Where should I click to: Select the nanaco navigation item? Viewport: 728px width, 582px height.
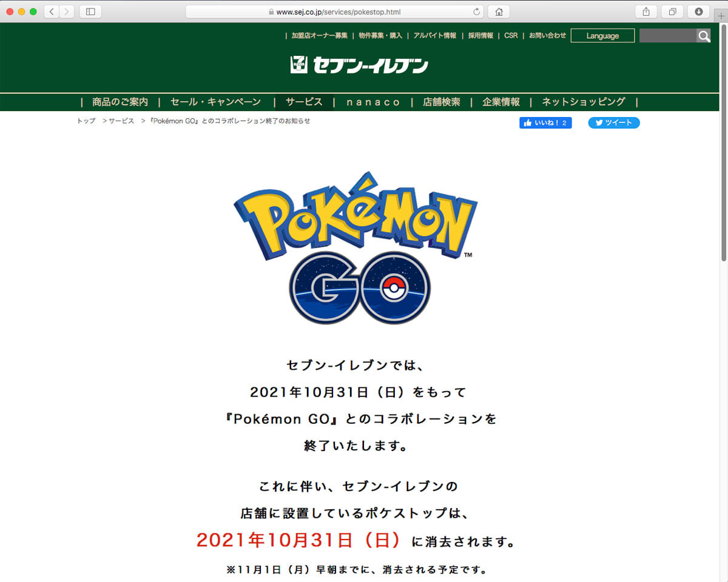(373, 102)
